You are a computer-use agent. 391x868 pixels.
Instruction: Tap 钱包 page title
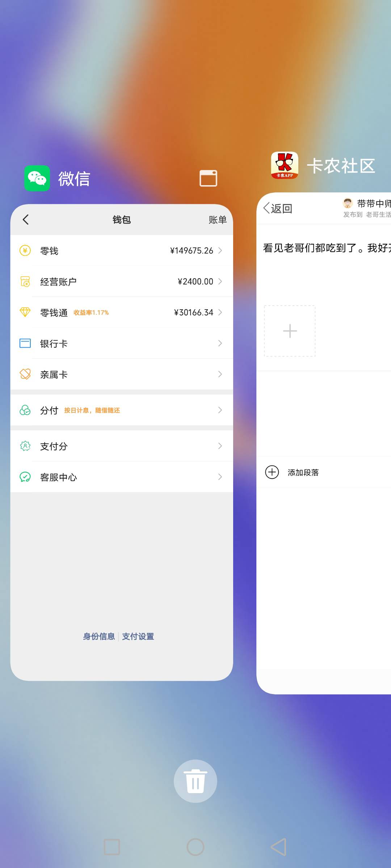point(122,220)
